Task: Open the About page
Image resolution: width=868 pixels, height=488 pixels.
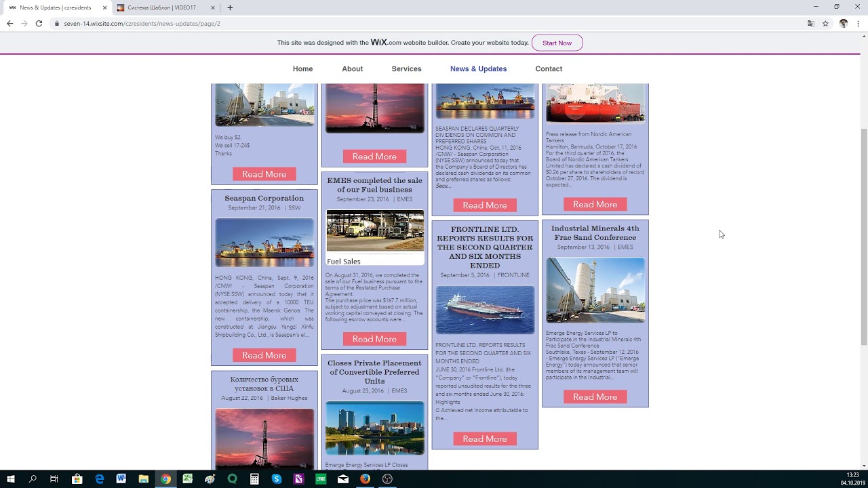Action: [352, 68]
